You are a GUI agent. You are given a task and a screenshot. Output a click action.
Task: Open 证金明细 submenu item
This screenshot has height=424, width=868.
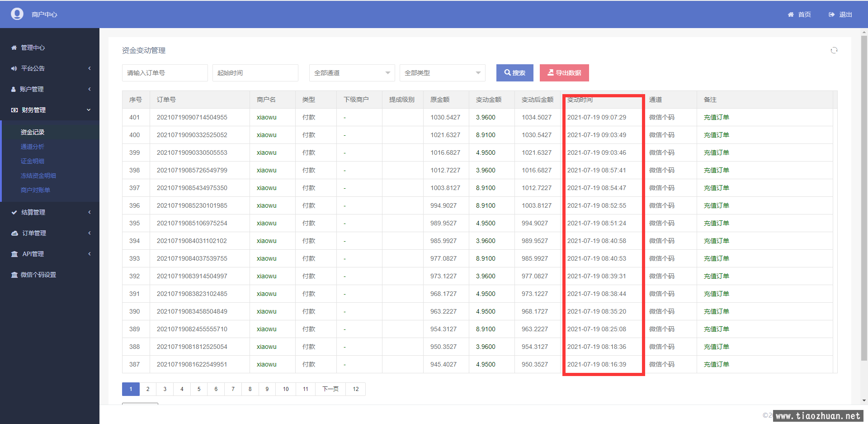[x=33, y=161]
